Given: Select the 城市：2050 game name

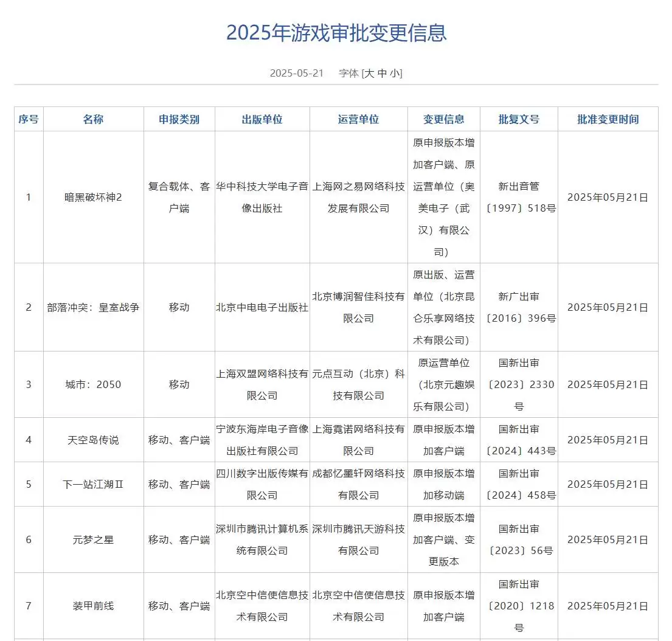Looking at the screenshot, I should pyautogui.click(x=93, y=384).
